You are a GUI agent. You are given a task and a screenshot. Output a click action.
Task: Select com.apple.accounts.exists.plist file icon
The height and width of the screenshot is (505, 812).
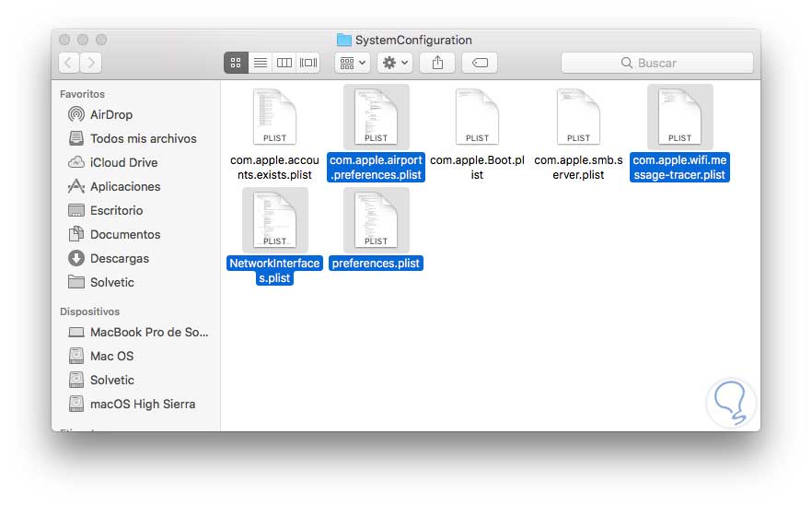[274, 117]
